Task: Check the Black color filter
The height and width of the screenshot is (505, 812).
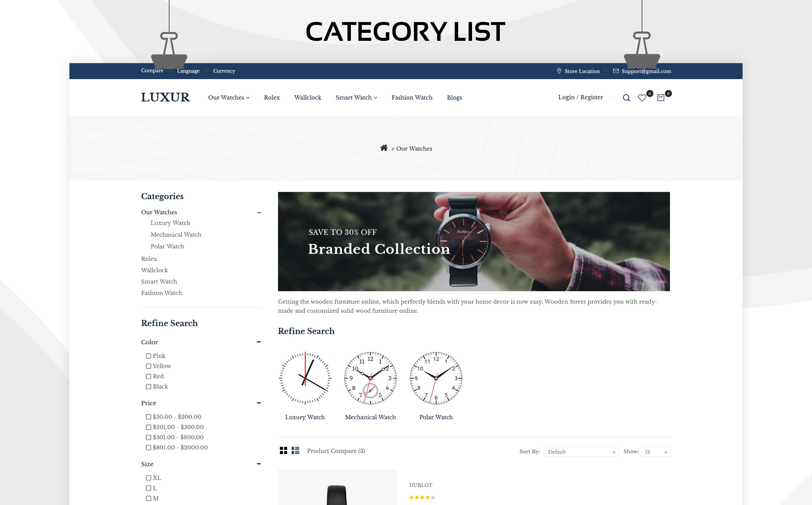Action: 149,387
